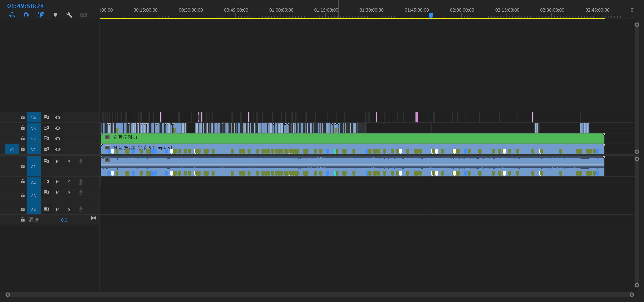Click the closed captions CC icon
This screenshot has height=302, width=644.
click(84, 15)
